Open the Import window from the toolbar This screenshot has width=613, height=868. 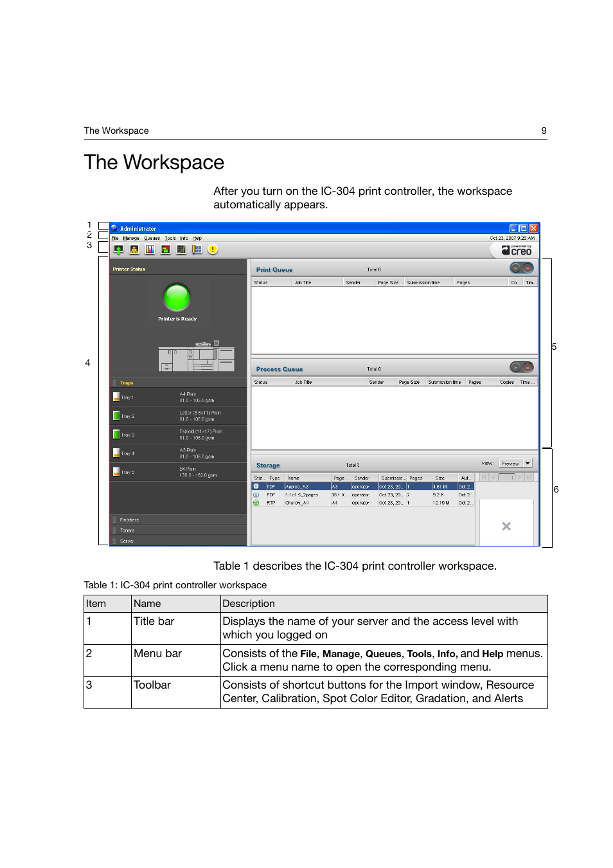click(118, 249)
